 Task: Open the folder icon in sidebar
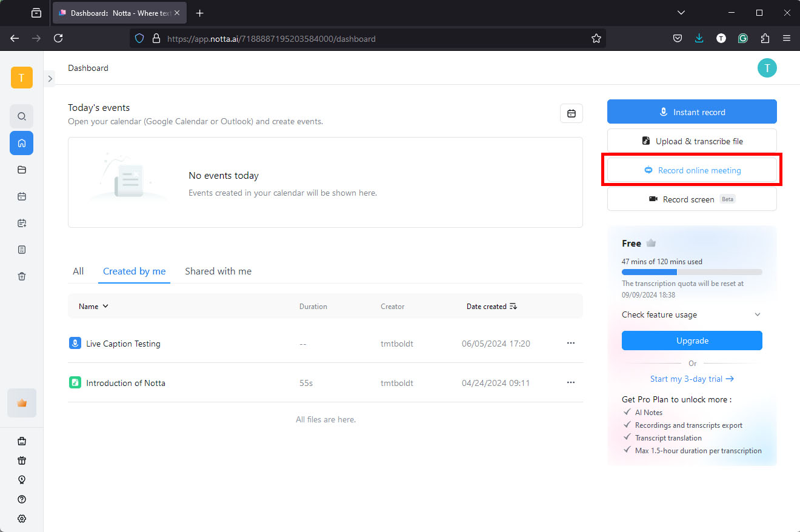click(x=22, y=170)
